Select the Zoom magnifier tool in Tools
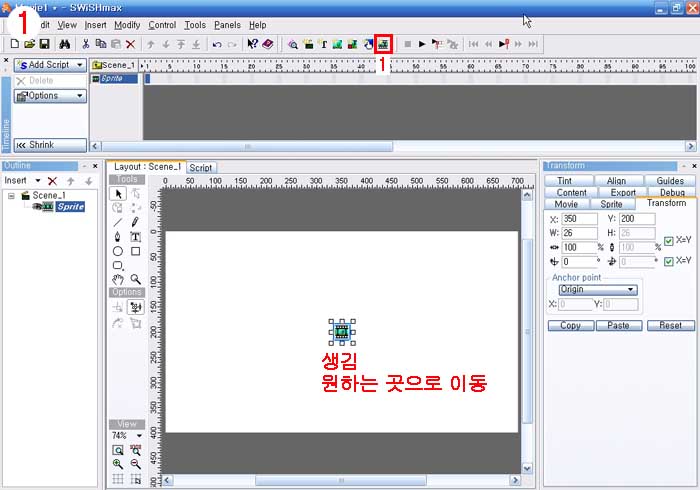 tap(135, 280)
